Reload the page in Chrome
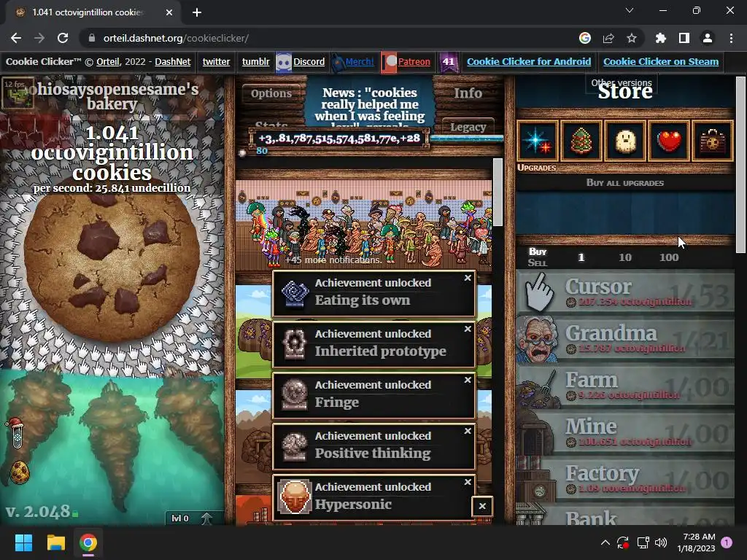The image size is (747, 560). (x=63, y=38)
